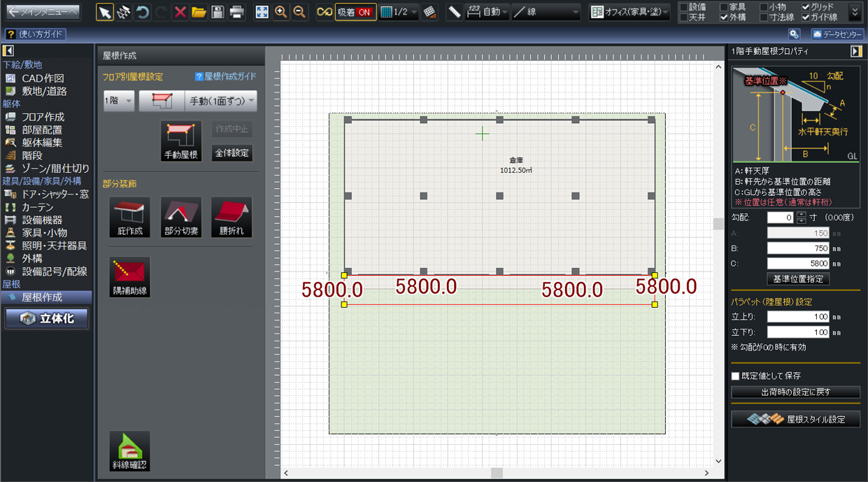Click the red X delete icon
This screenshot has width=868, height=482.
tap(180, 12)
